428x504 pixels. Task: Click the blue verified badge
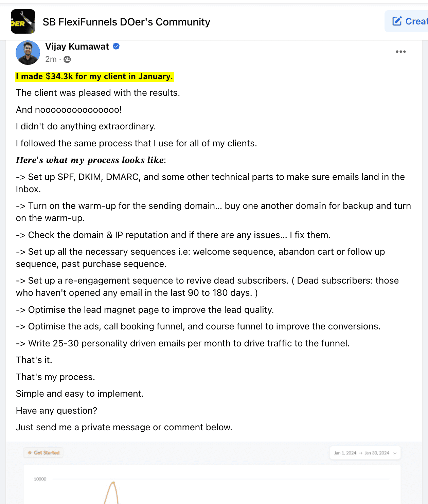click(x=116, y=46)
